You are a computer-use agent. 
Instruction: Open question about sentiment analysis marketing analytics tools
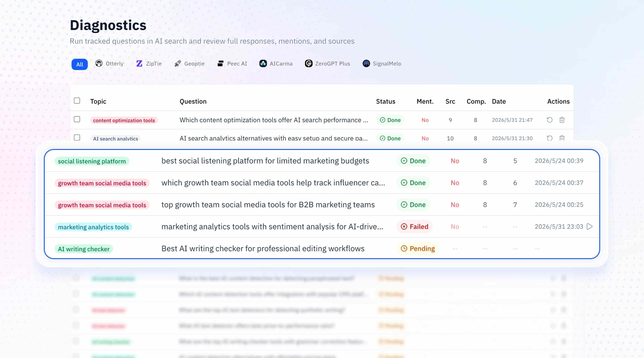(x=272, y=226)
